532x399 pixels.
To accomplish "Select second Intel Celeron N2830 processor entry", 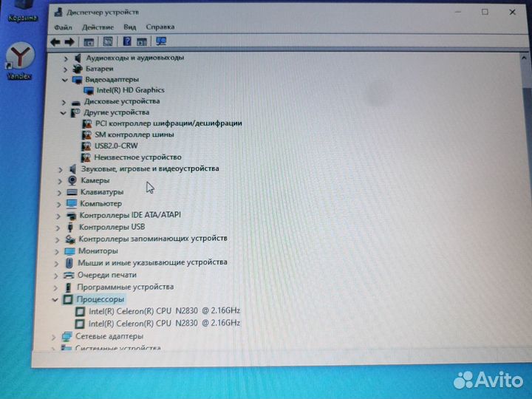I will coord(164,324).
